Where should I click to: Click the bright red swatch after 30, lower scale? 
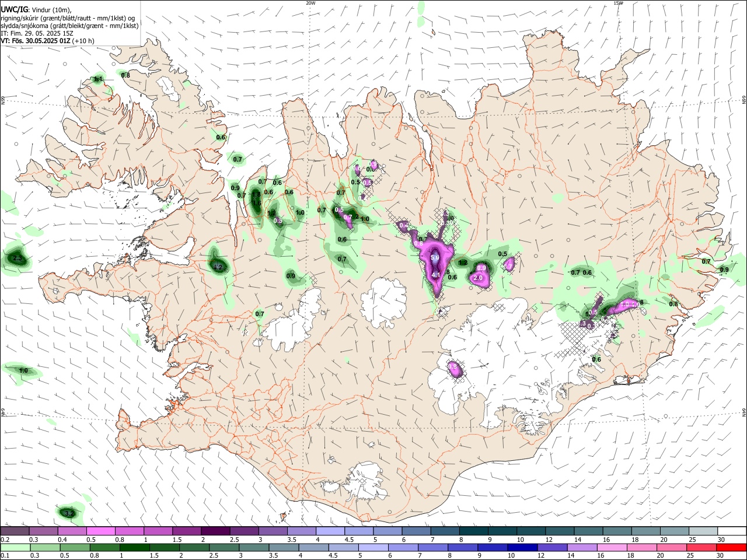pos(731,547)
